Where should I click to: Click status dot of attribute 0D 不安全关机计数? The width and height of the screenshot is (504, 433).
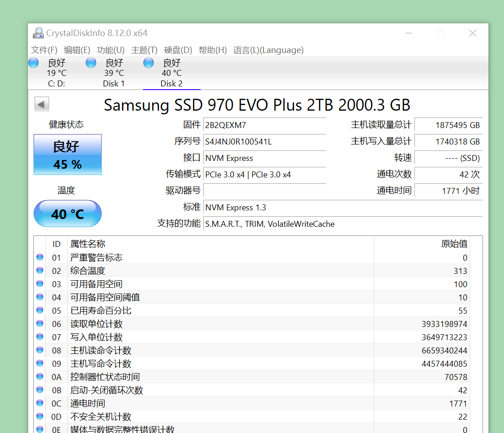(x=40, y=416)
